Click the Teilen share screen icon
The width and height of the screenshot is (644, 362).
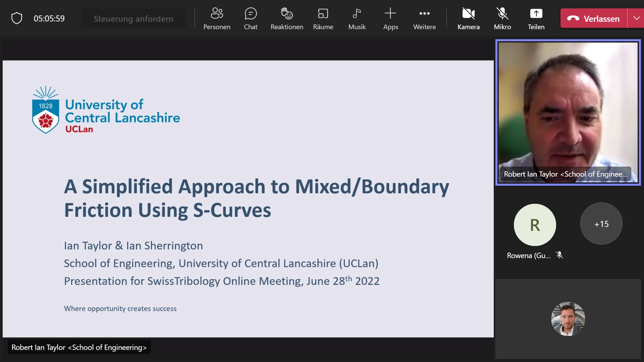(536, 19)
